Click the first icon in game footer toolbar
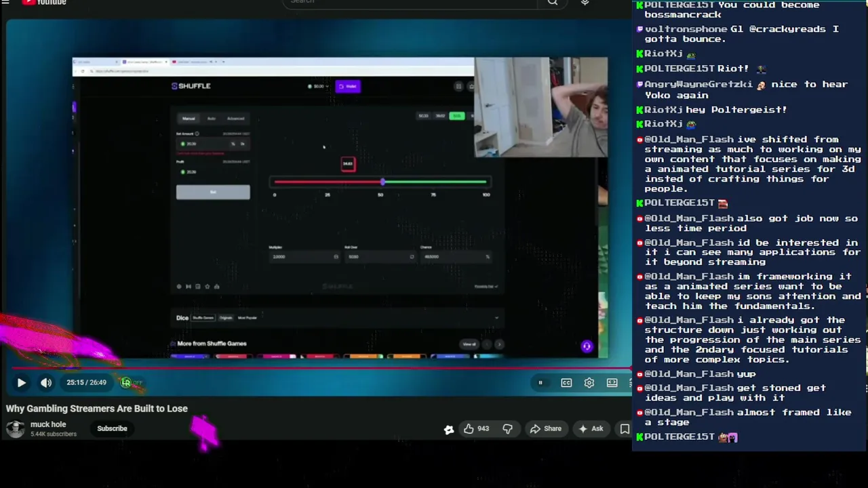868x488 pixels. pyautogui.click(x=179, y=287)
